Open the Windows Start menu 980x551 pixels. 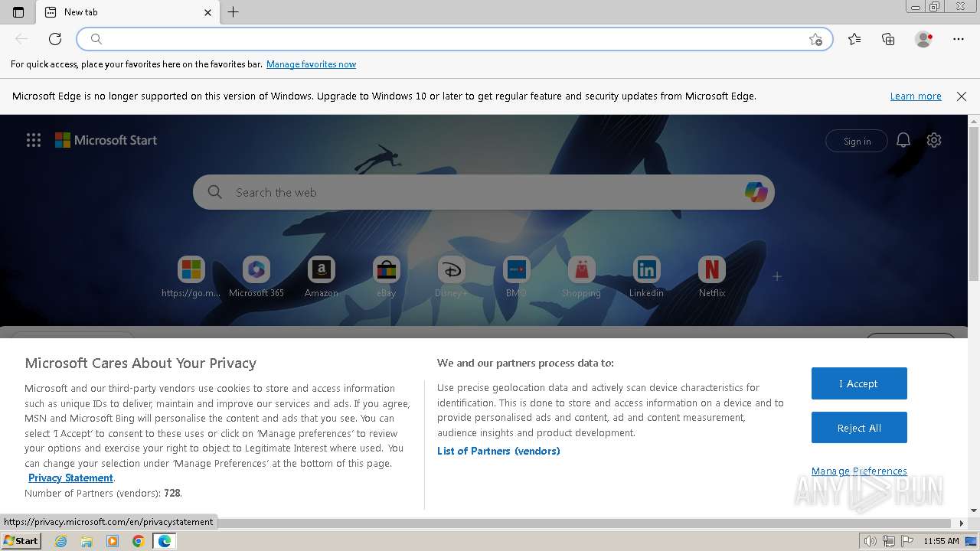21,540
